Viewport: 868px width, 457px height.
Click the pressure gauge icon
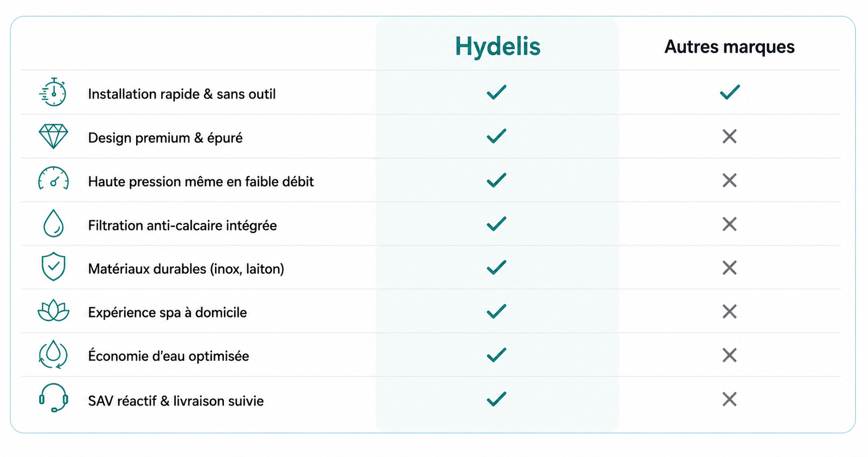pyautogui.click(x=53, y=179)
